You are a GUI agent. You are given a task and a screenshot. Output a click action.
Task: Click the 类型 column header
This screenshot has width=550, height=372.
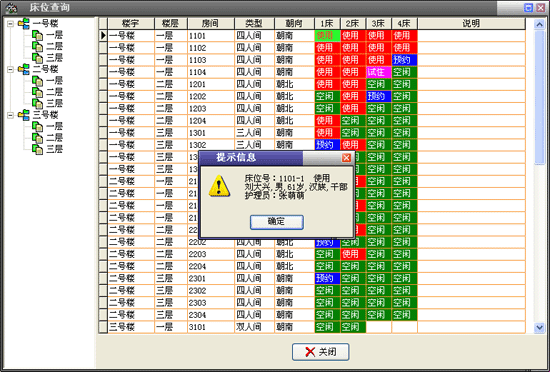tap(254, 23)
